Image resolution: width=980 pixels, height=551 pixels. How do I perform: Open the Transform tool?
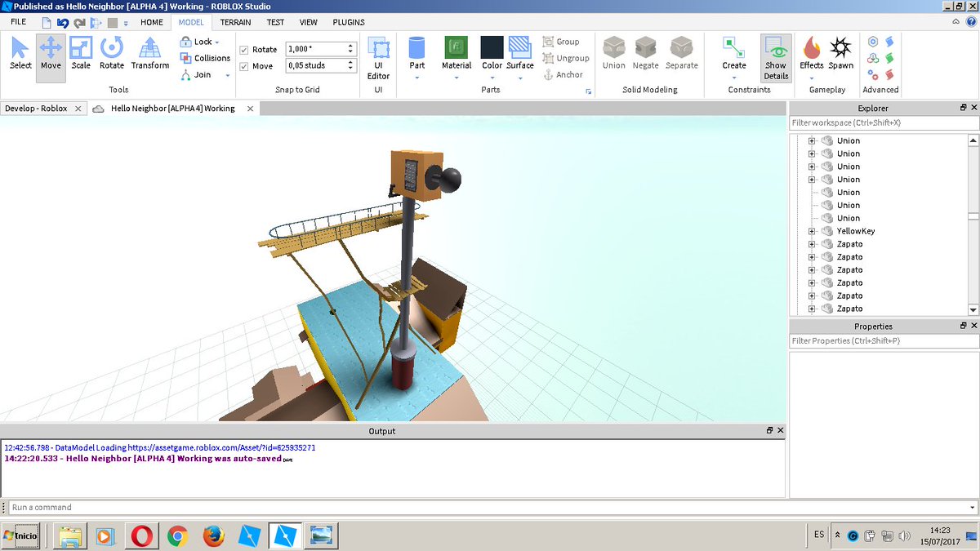[x=150, y=53]
